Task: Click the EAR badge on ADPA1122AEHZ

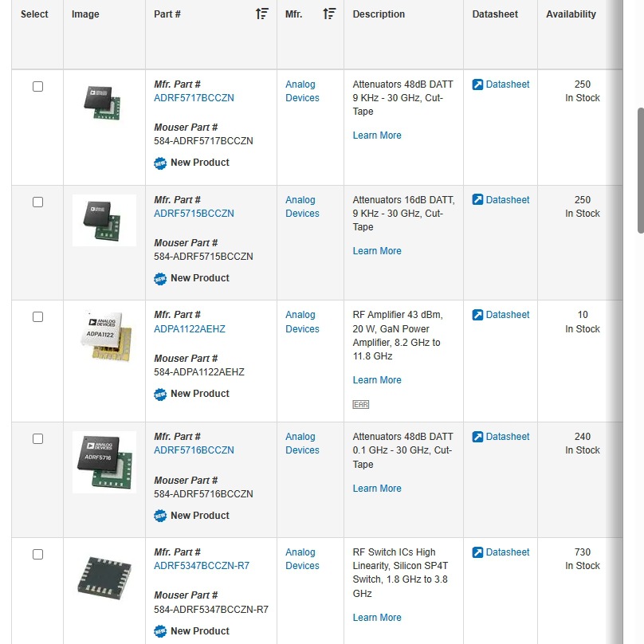Action: click(360, 405)
